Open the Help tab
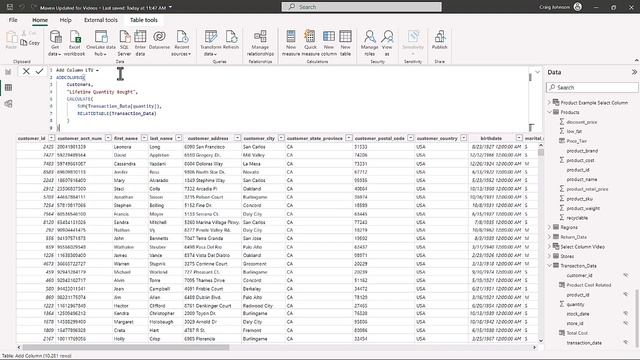 coord(65,20)
